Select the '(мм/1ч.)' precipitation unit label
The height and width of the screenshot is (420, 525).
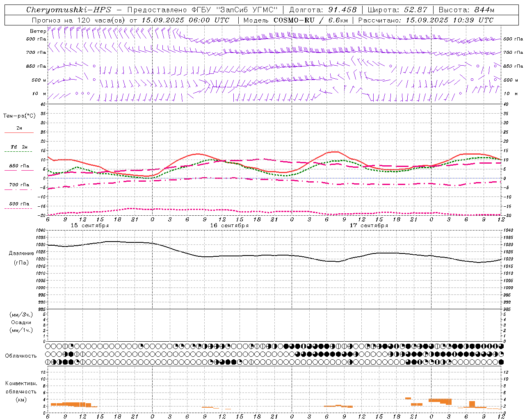21,330
